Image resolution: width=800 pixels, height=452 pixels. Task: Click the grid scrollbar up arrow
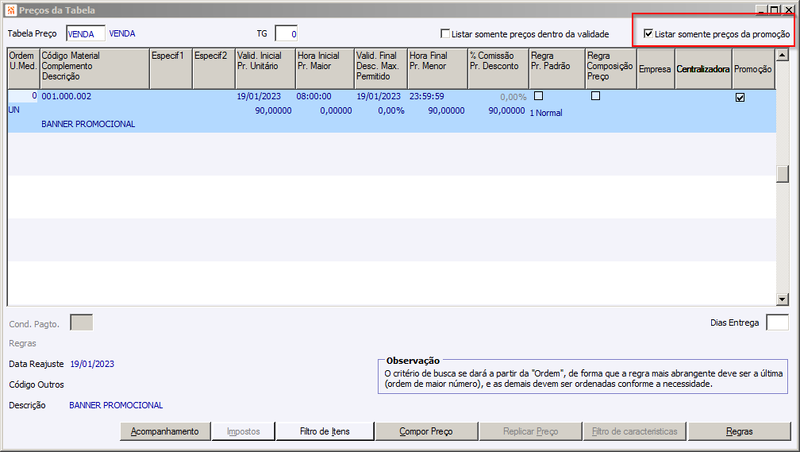coord(782,55)
